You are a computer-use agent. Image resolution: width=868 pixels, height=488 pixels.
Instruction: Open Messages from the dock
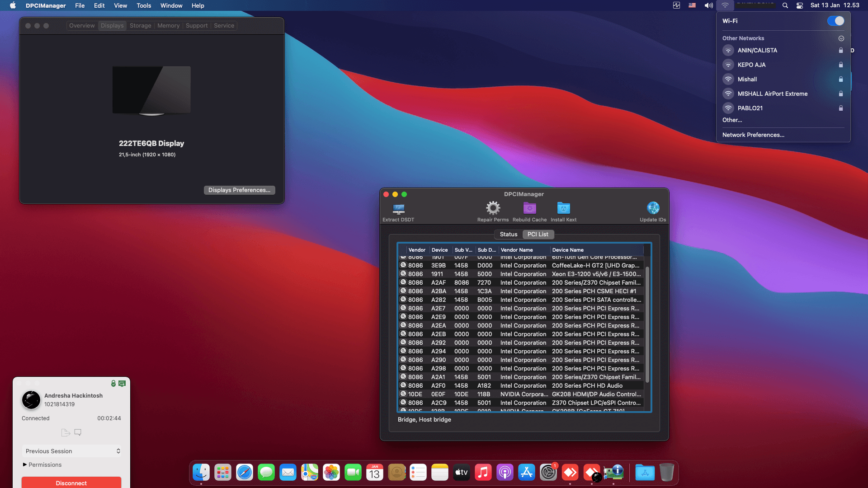tap(266, 473)
